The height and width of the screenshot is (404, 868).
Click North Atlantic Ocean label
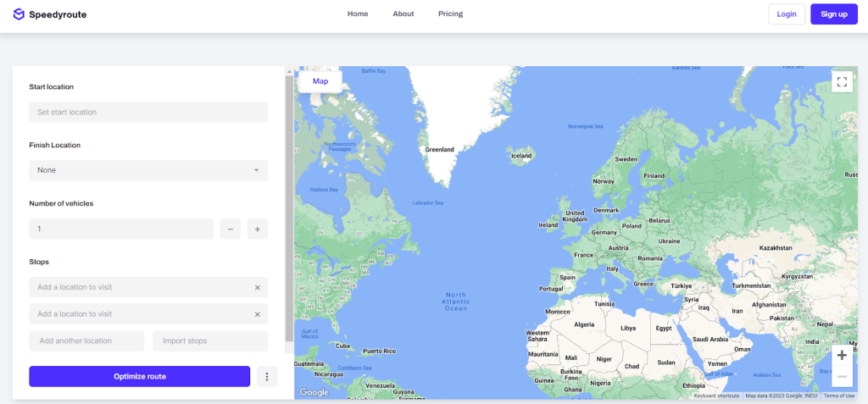[x=455, y=302]
